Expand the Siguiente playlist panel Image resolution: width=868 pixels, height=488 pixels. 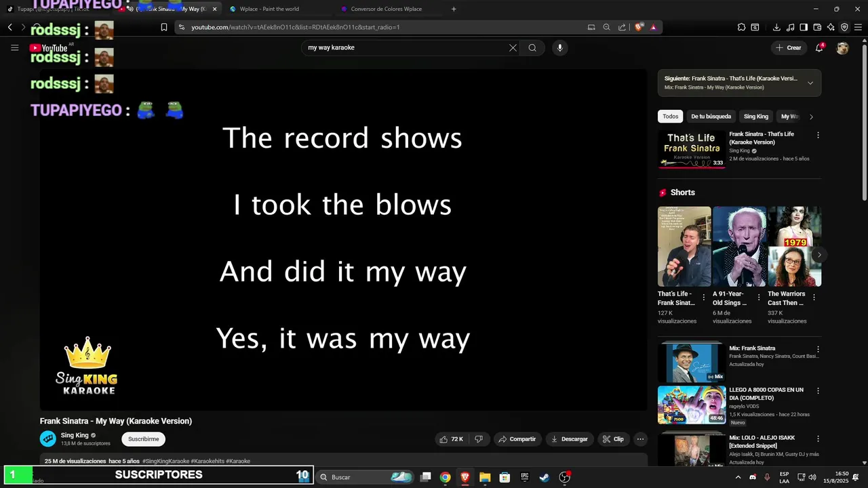(810, 83)
